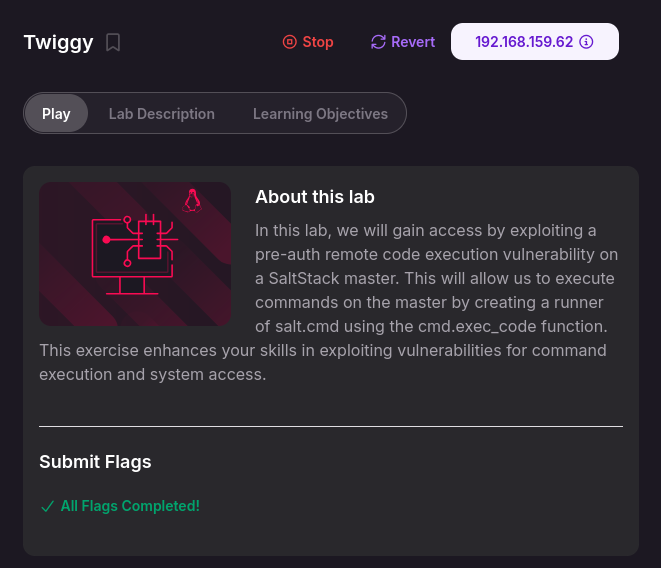The height and width of the screenshot is (568, 661).
Task: View the Learning Objectives tab
Action: tap(320, 114)
